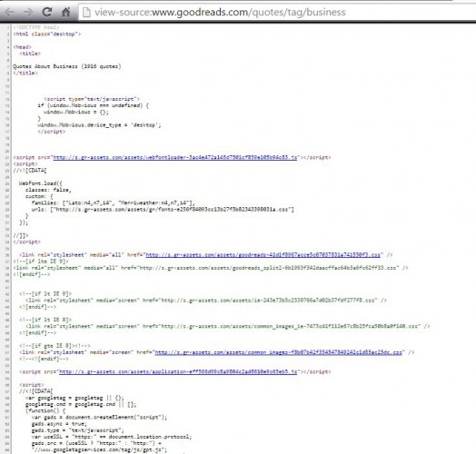Open the goodreads stylesheet css link
The height and width of the screenshot is (454, 476).
[x=263, y=254]
